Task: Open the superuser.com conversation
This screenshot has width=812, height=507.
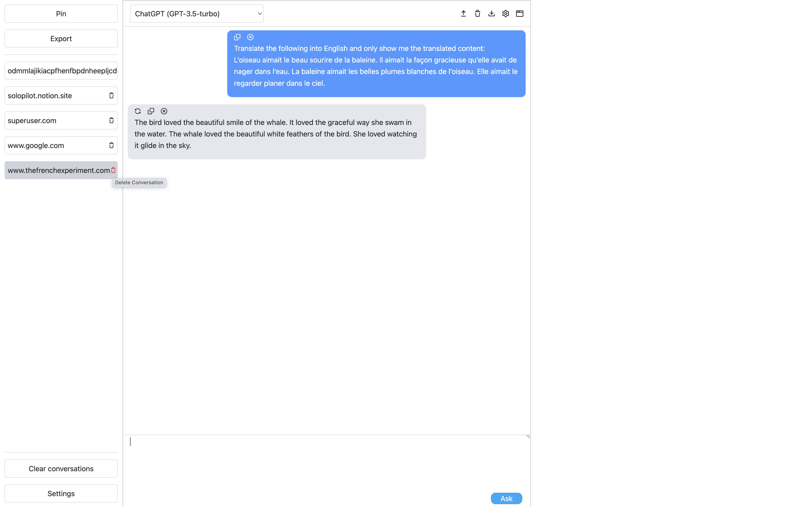Action: [55, 120]
